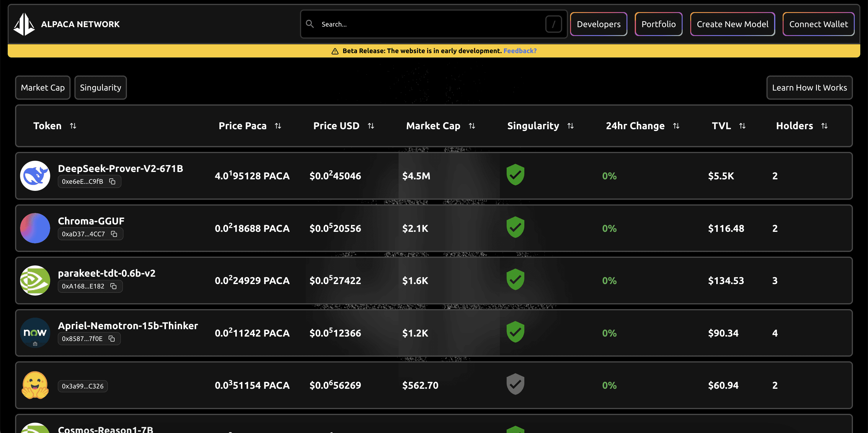
Task: Follow the Feedback? link in banner
Action: pos(520,51)
